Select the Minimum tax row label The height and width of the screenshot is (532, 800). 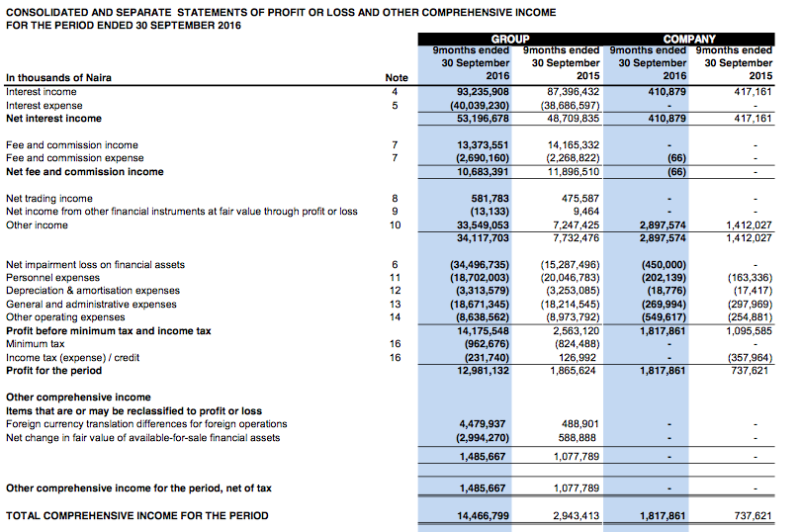tap(36, 344)
